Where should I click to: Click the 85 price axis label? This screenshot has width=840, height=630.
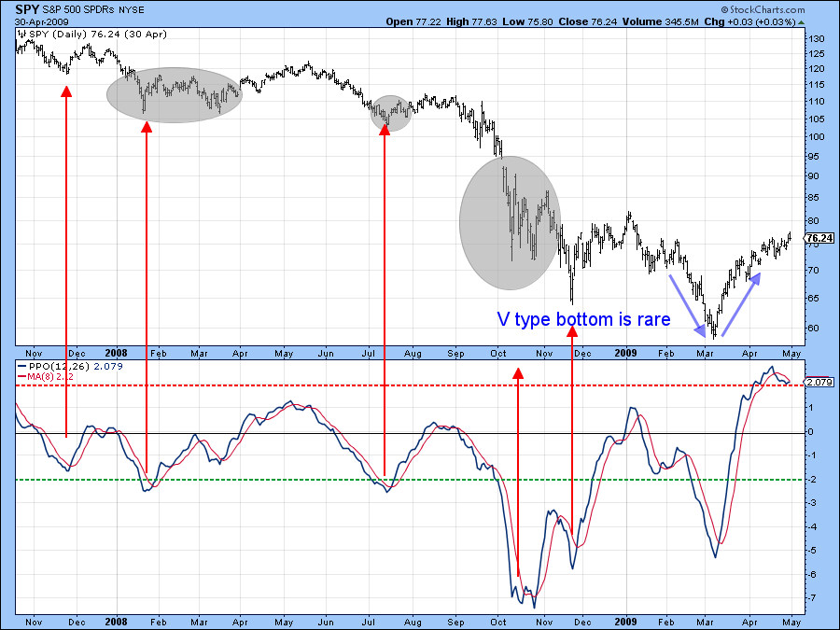(x=814, y=198)
